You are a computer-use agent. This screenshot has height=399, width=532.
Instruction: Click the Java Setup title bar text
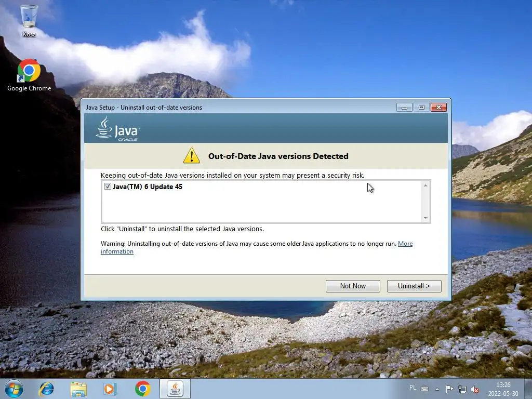click(x=144, y=107)
